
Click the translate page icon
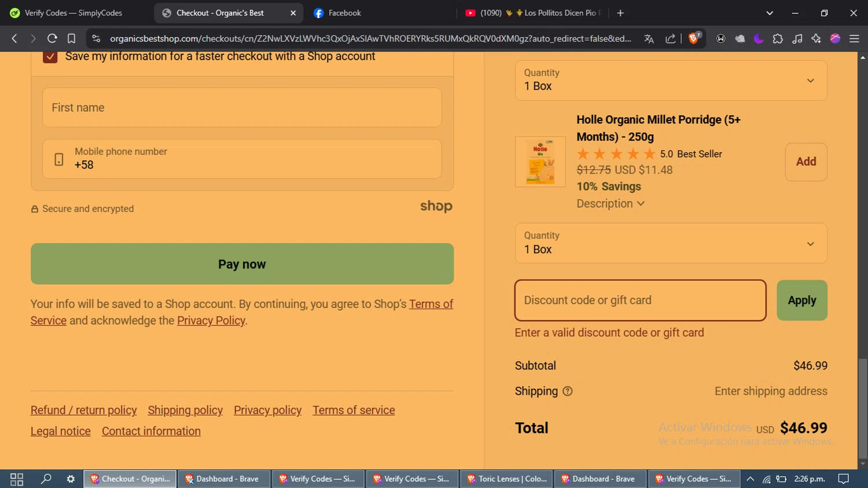coord(649,39)
